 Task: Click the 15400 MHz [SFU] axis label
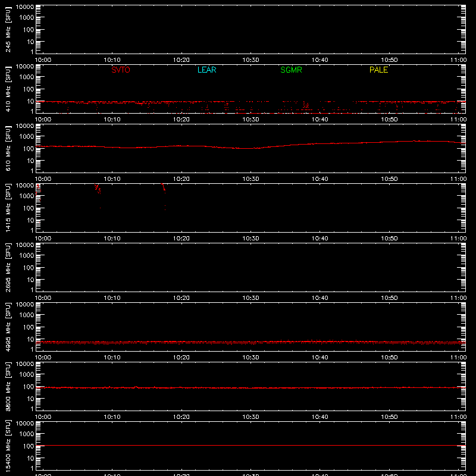(x=8, y=446)
